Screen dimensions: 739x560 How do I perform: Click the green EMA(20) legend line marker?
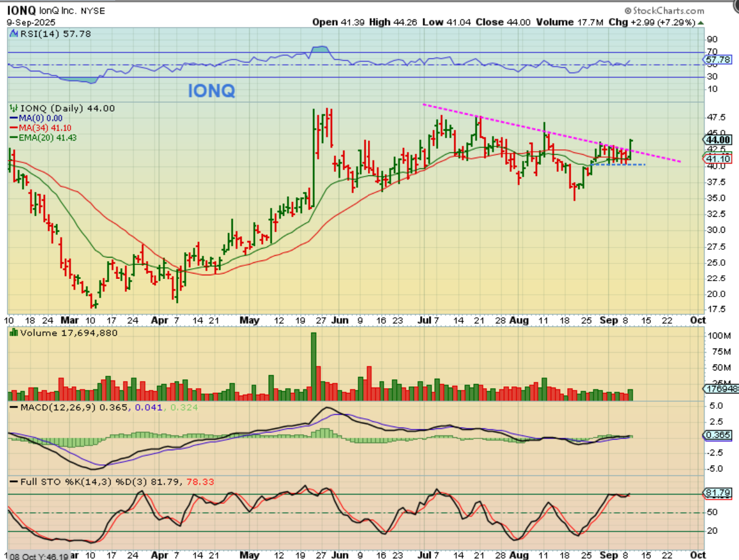[x=14, y=138]
